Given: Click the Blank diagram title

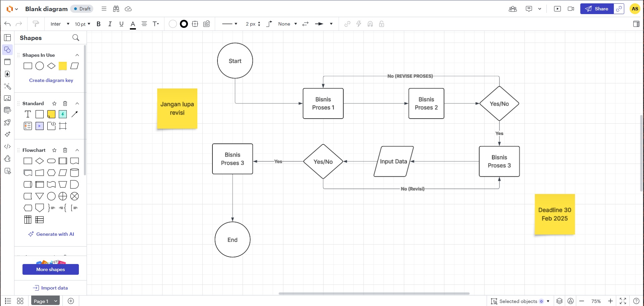Looking at the screenshot, I should pyautogui.click(x=46, y=9).
